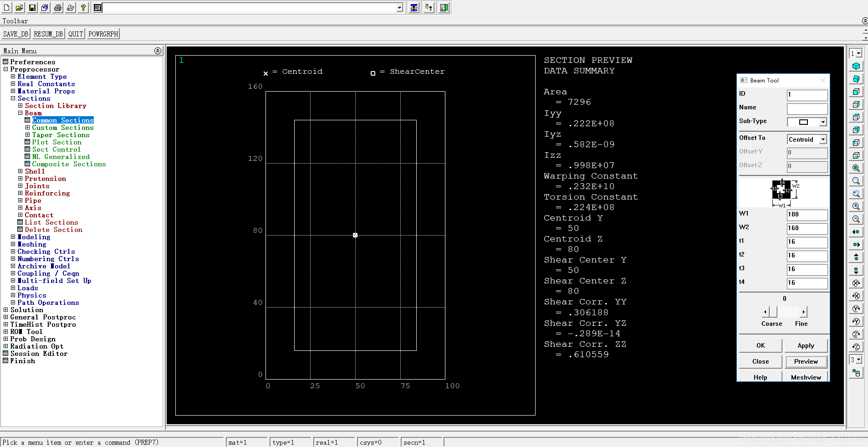The image size is (868, 447).
Task: Save the analysis using the floppy disk icon
Action: point(32,7)
